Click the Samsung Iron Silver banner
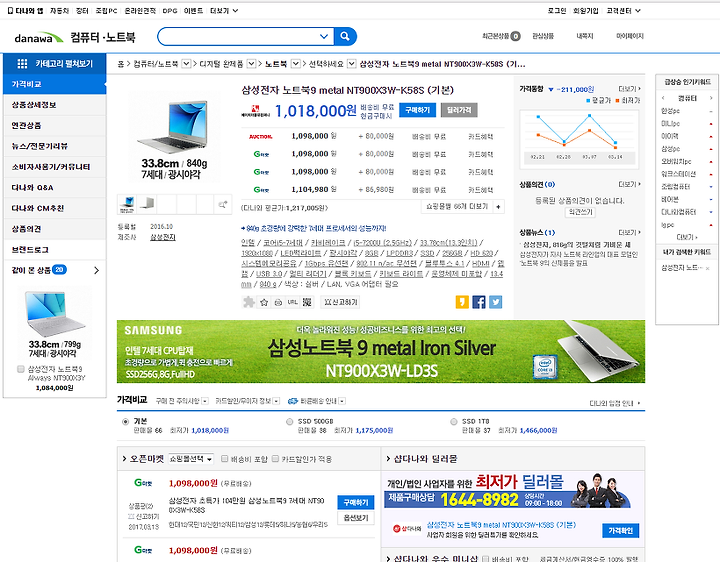This screenshot has height=562, width=720. click(381, 351)
